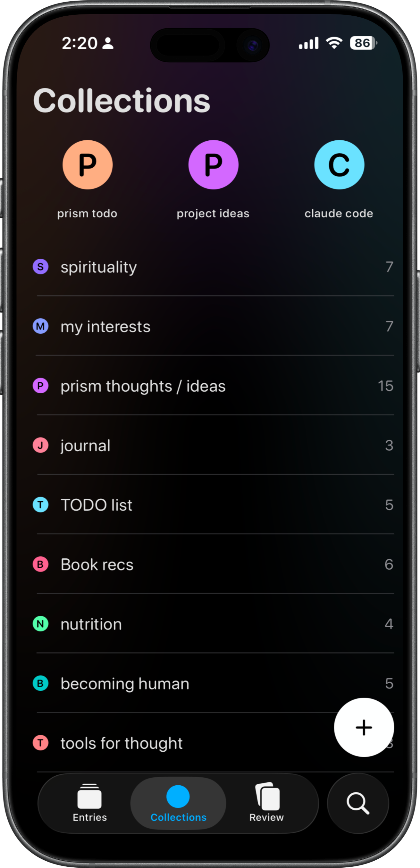Open the claude code pinned collection
This screenshot has height=868, width=420.
pyautogui.click(x=339, y=165)
